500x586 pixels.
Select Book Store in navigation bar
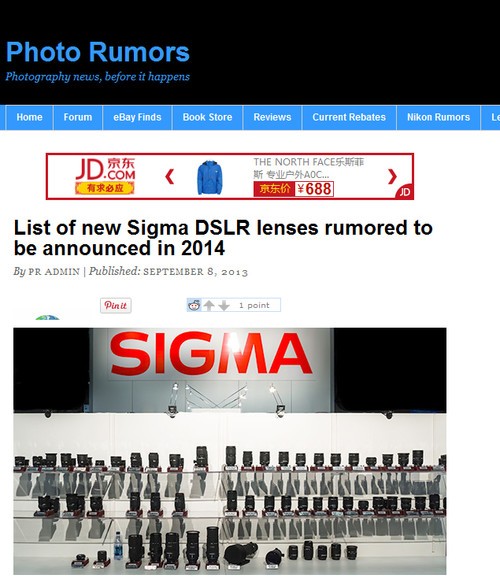tap(207, 117)
